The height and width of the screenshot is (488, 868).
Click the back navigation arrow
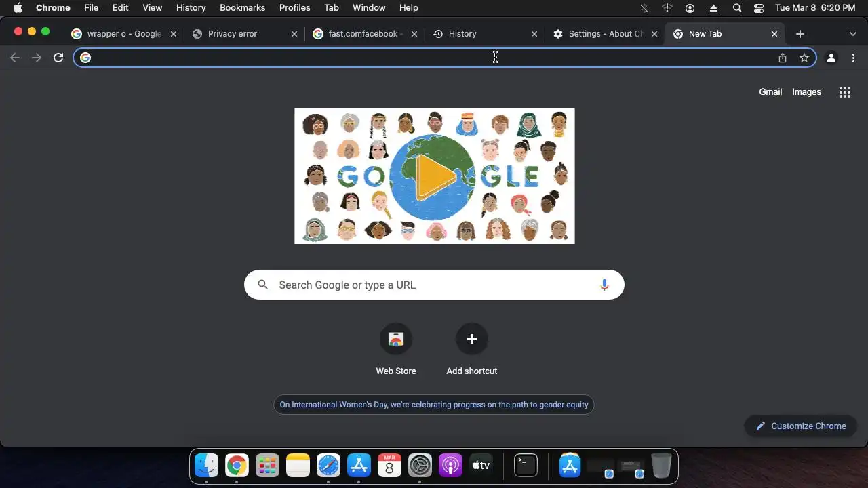[15, 58]
